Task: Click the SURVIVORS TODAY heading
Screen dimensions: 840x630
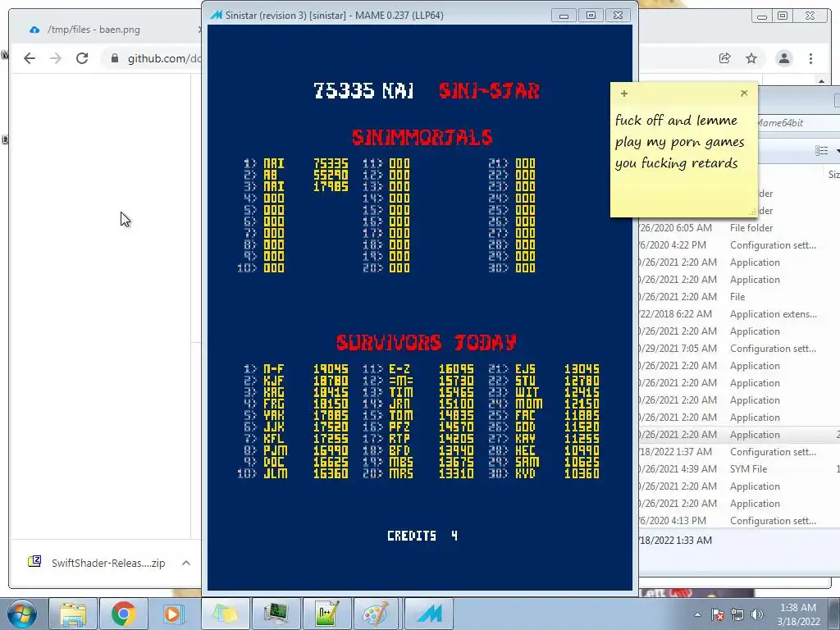Action: [x=426, y=342]
